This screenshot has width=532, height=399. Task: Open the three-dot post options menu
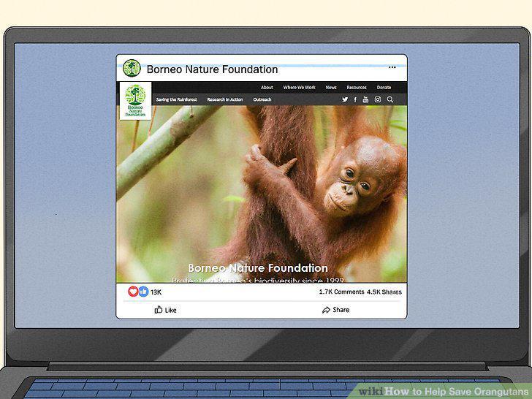coord(392,67)
